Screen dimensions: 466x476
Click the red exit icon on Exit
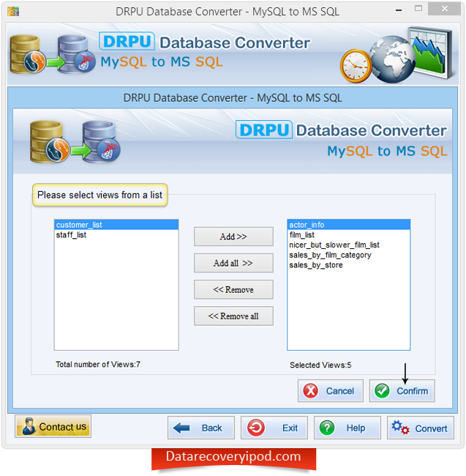(x=255, y=428)
